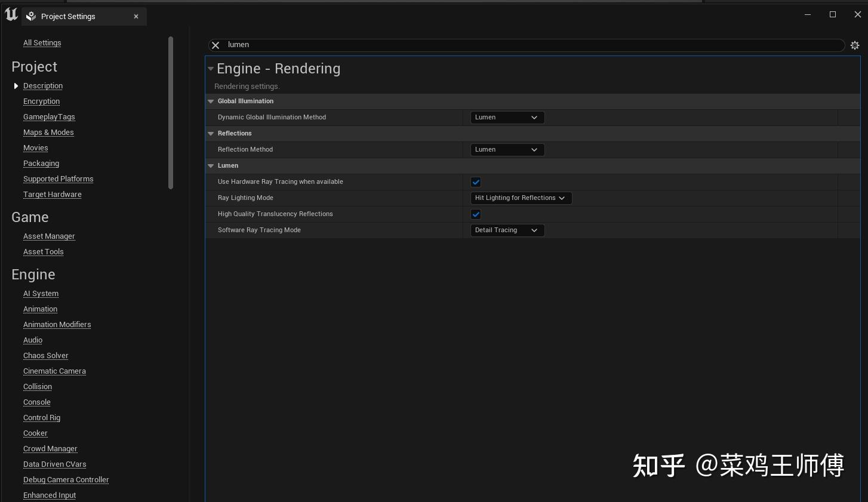Open the Ray Lighting Mode dropdown
868x502 pixels.
[520, 198]
